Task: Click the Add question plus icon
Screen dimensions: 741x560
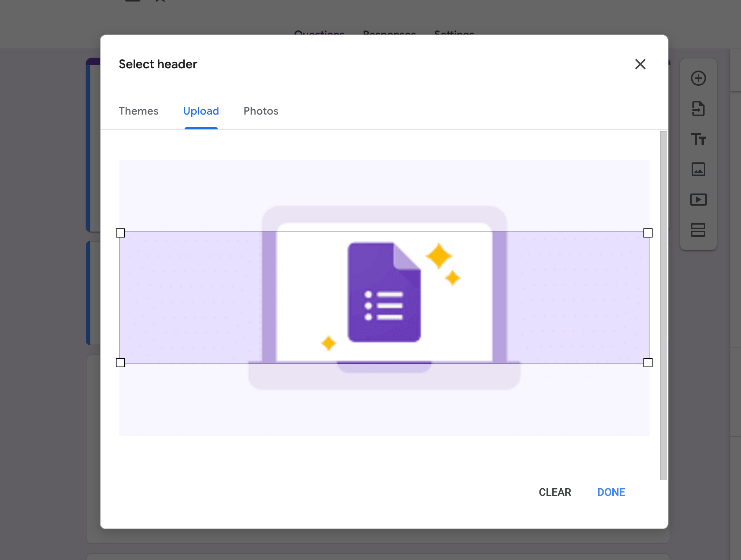Action: tap(698, 78)
